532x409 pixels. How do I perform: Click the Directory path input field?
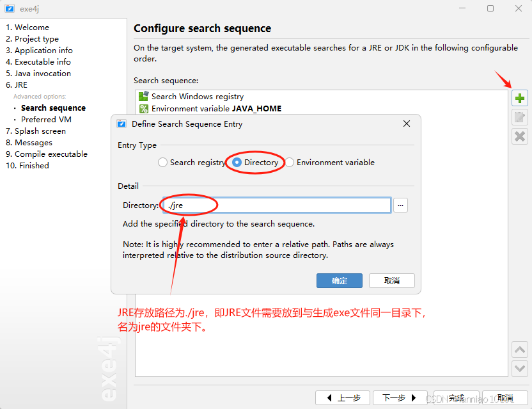click(277, 205)
